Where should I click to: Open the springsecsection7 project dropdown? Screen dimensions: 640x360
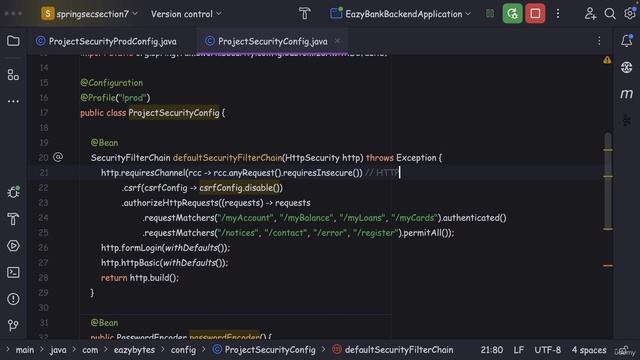[89, 14]
